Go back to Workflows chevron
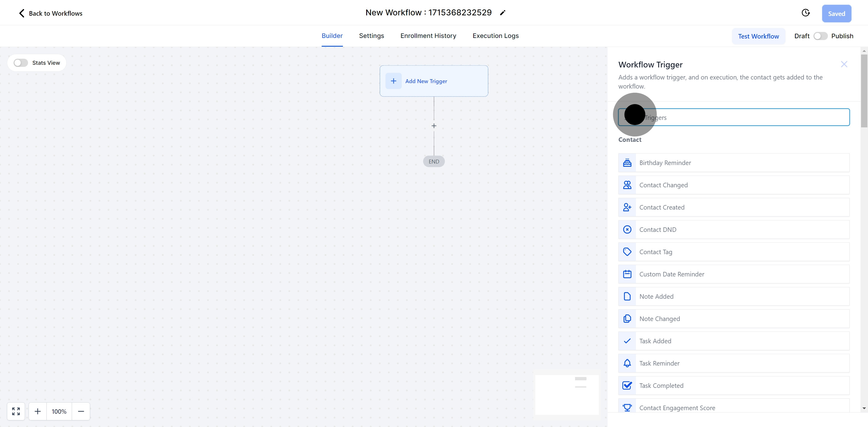This screenshot has height=427, width=868. (22, 13)
